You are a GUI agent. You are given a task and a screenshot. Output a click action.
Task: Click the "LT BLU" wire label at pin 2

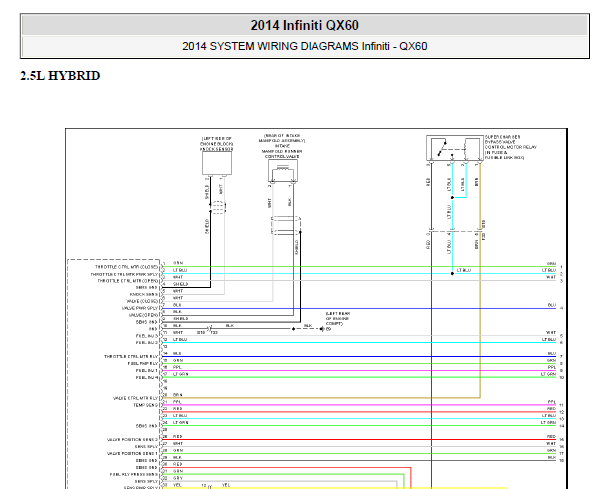click(180, 270)
